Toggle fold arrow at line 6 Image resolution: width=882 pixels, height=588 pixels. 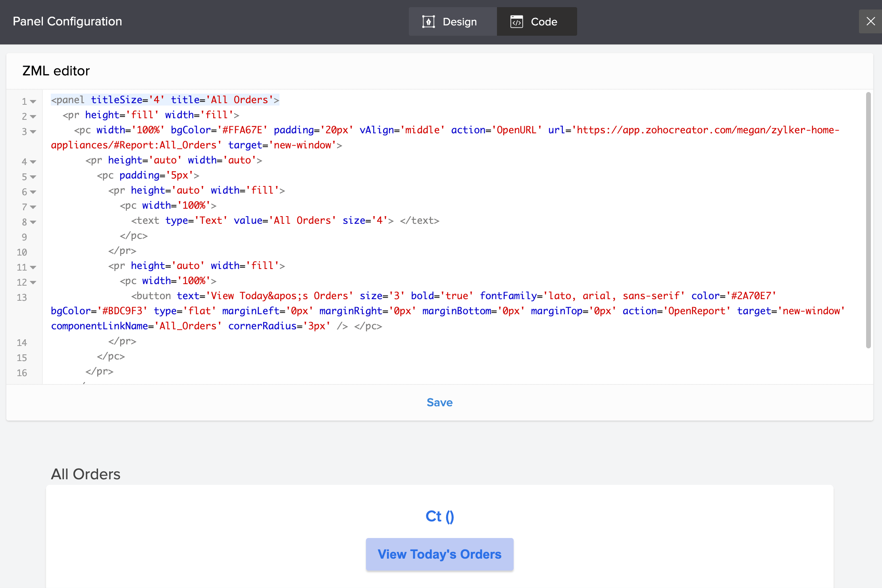tap(33, 192)
